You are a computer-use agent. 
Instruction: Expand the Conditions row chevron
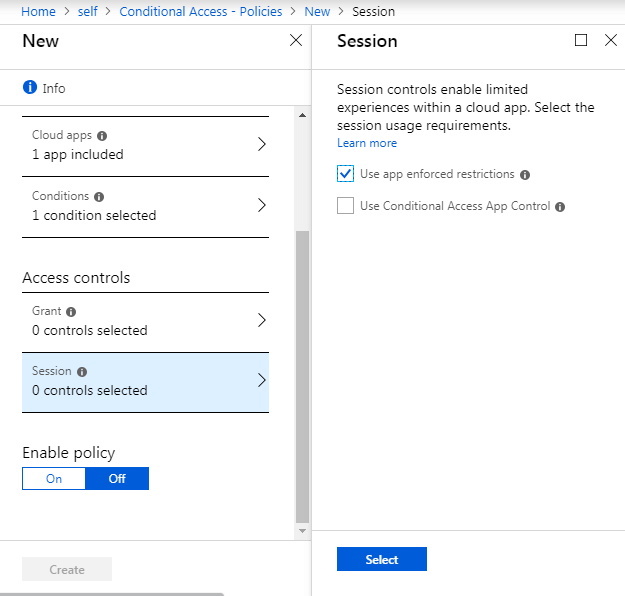click(262, 205)
